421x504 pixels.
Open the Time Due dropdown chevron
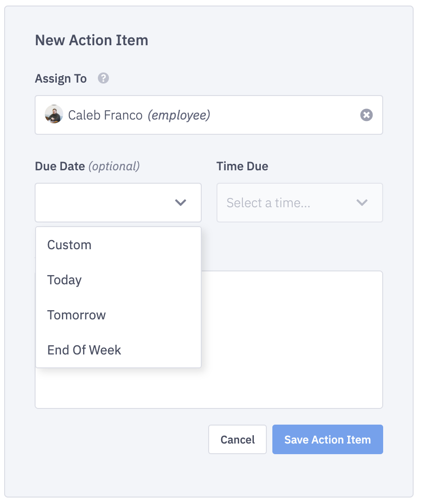362,203
